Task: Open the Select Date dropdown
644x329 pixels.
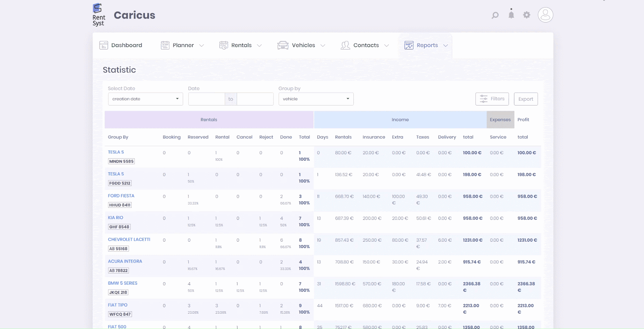Action: (145, 99)
